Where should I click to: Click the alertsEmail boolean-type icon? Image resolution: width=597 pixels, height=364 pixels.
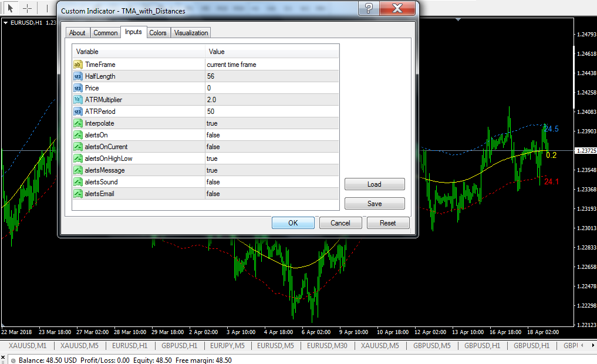pyautogui.click(x=77, y=194)
